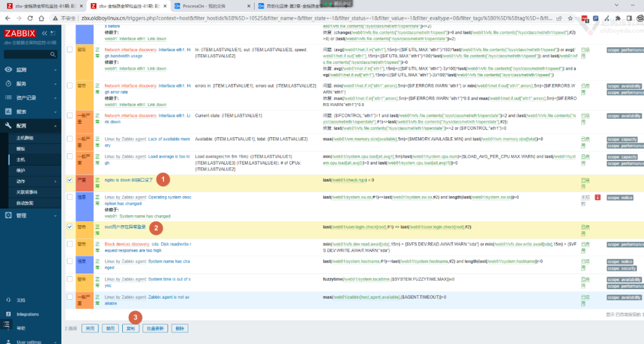The width and height of the screenshot is (644, 344).
Task: Switch to the 'ProcessOn - 我的文件' browser tab
Action: click(x=212, y=6)
